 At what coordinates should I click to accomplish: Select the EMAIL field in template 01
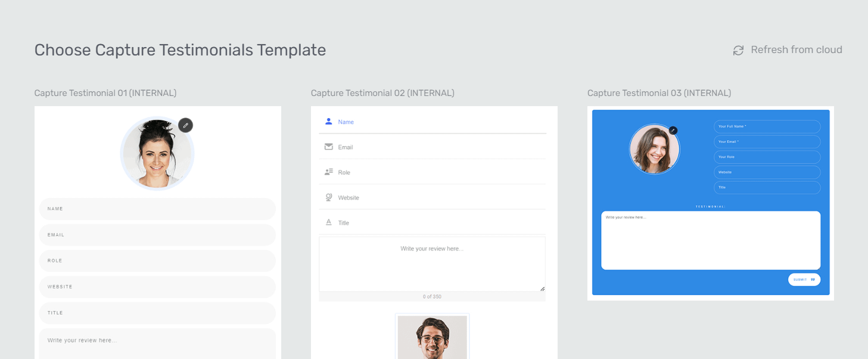(x=157, y=235)
